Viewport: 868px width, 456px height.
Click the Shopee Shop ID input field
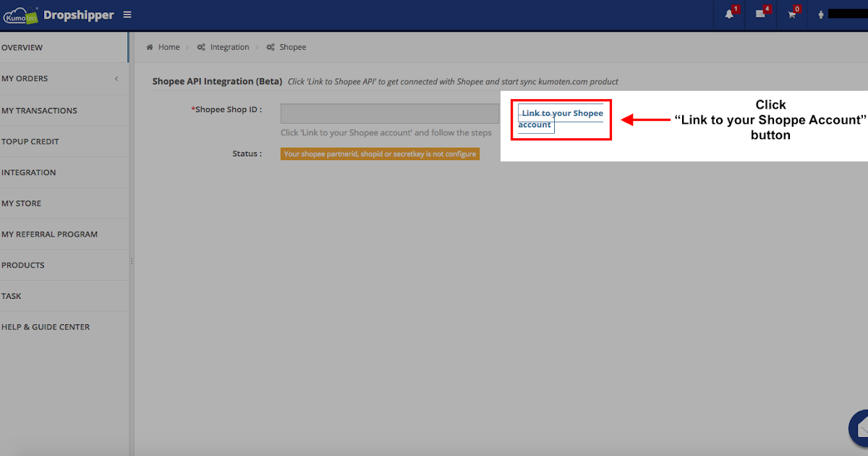pos(390,114)
